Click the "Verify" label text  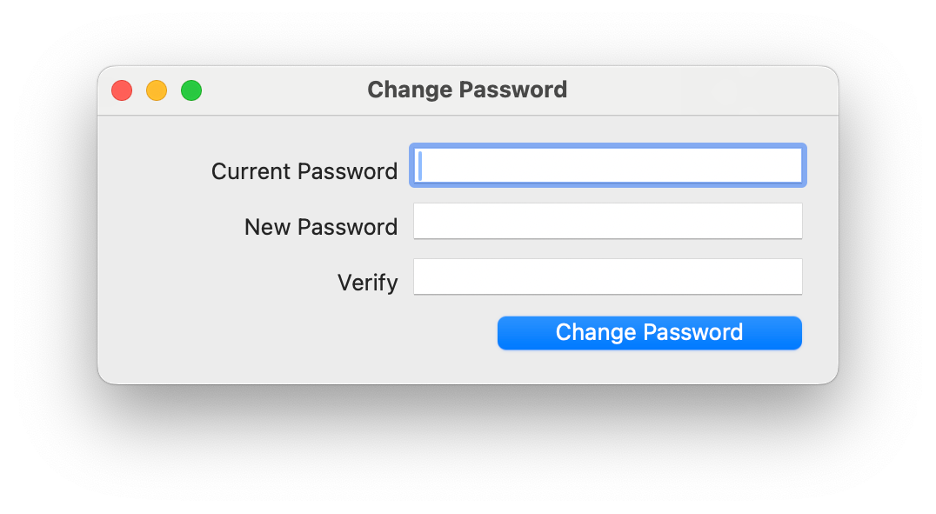coord(367,283)
